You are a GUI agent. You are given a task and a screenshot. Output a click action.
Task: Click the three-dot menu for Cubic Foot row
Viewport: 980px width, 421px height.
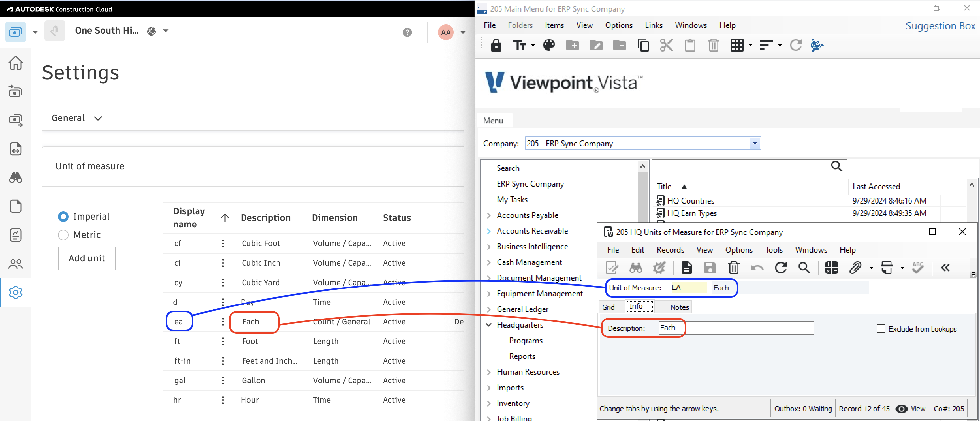223,243
